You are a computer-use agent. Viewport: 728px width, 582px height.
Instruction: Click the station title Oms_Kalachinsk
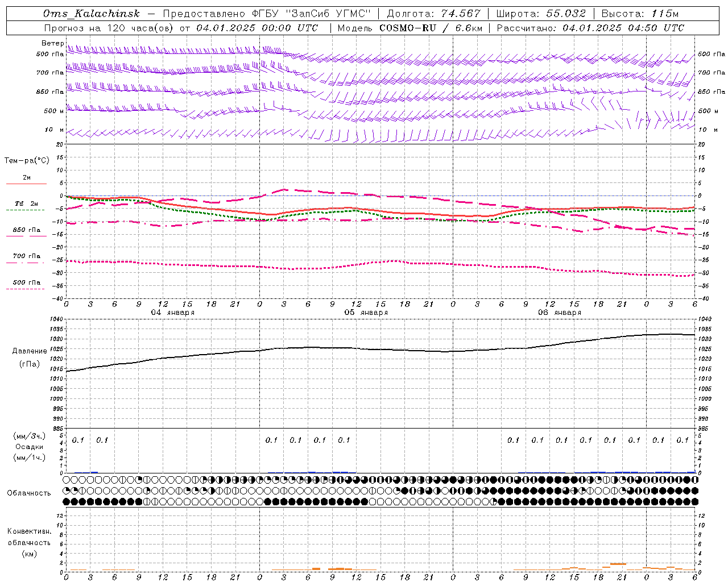pos(91,14)
